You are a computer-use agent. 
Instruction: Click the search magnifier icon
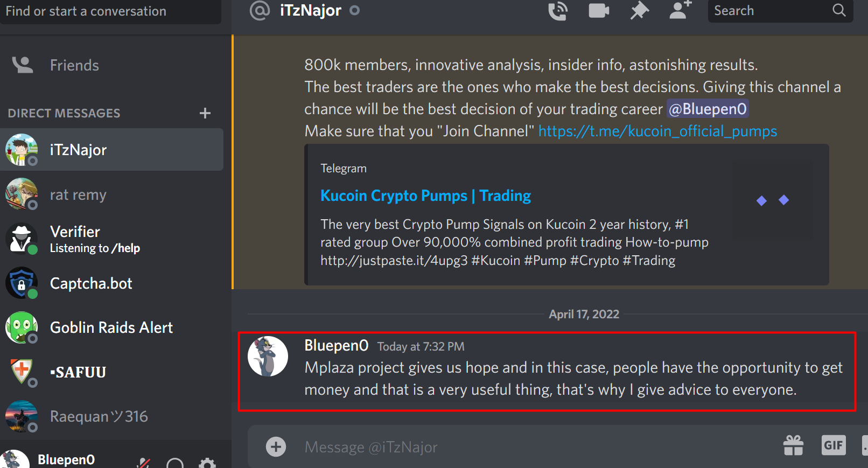839,10
